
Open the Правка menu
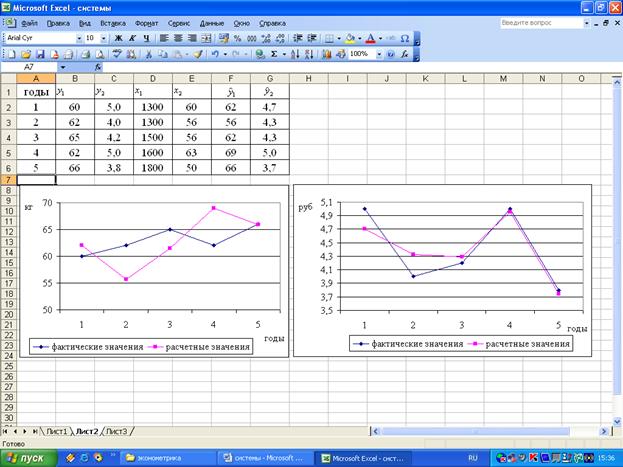(58, 23)
